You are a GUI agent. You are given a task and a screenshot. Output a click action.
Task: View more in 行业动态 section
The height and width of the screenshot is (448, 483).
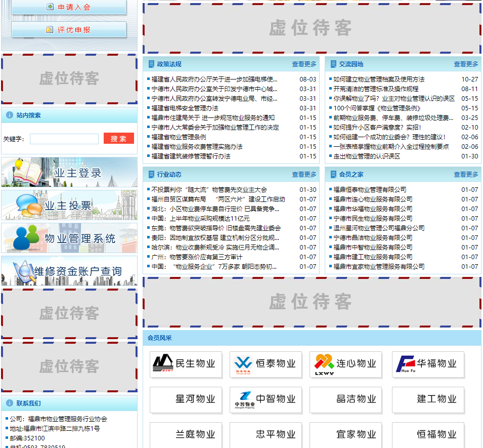point(304,175)
